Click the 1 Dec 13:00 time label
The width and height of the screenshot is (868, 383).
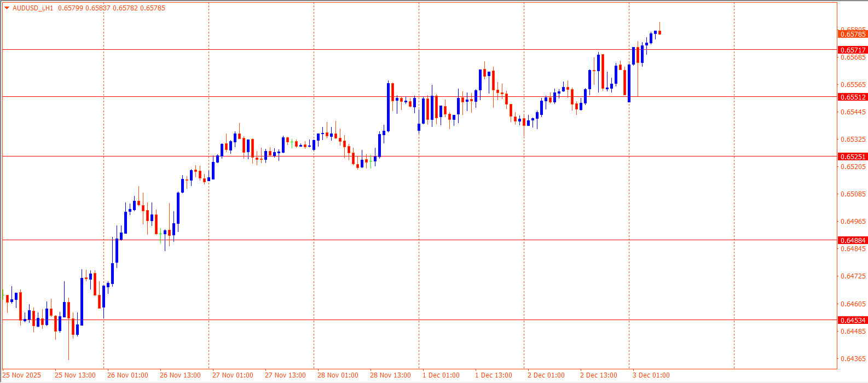tap(494, 375)
